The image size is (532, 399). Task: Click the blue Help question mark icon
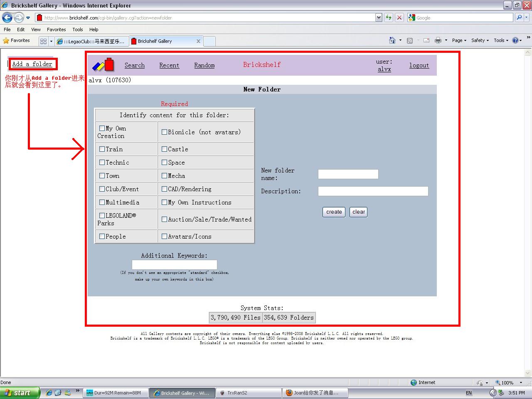point(515,40)
